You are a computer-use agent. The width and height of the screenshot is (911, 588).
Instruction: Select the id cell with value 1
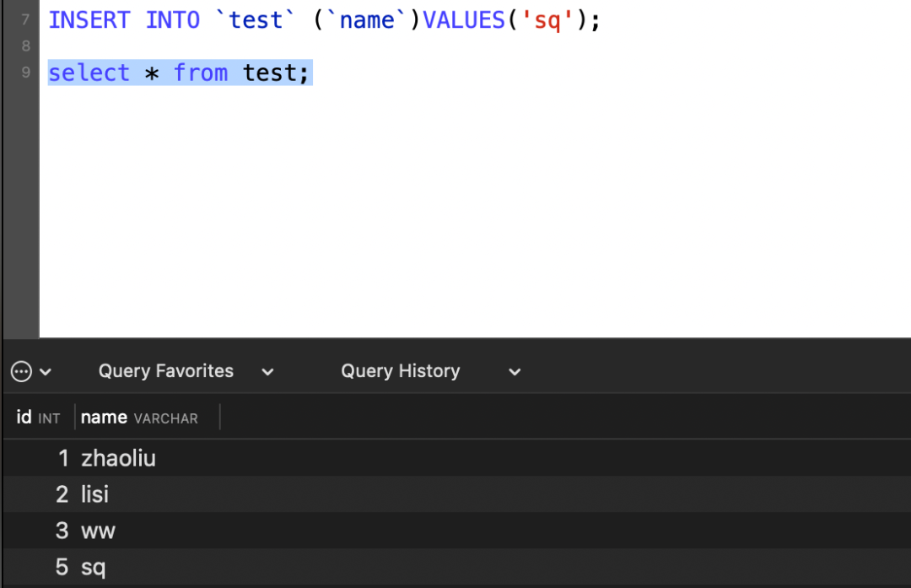click(x=62, y=458)
